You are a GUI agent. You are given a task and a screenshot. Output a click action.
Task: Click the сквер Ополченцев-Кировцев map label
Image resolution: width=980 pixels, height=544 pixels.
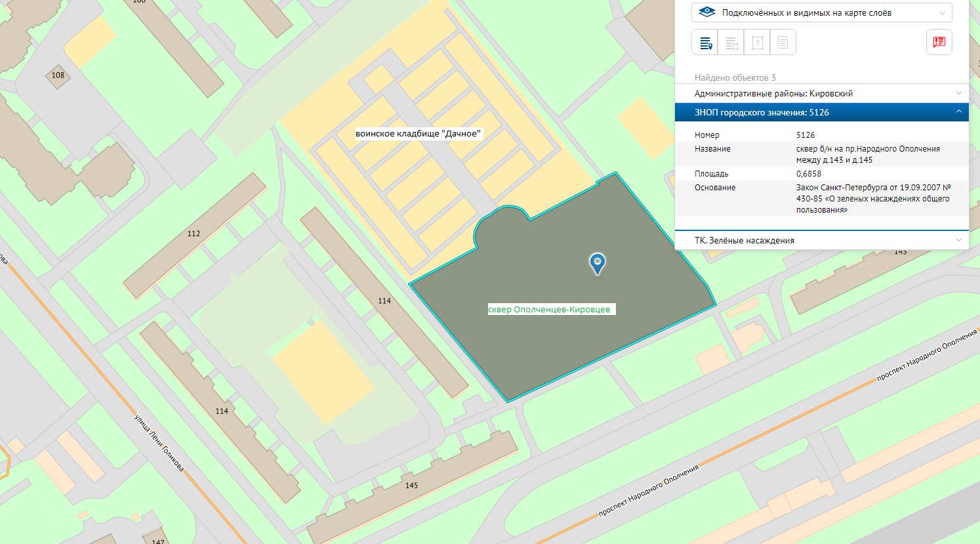(x=550, y=309)
